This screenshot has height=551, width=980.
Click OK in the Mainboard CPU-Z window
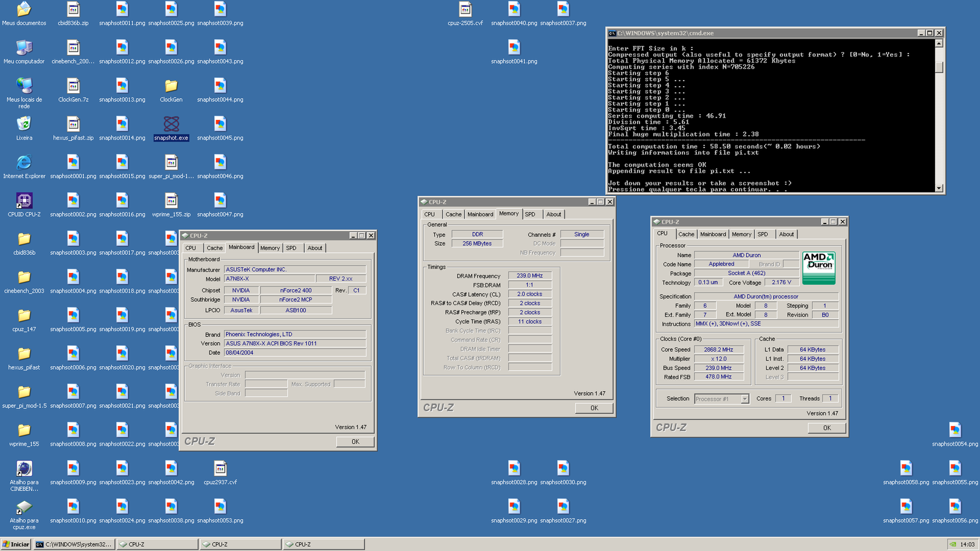click(x=355, y=441)
